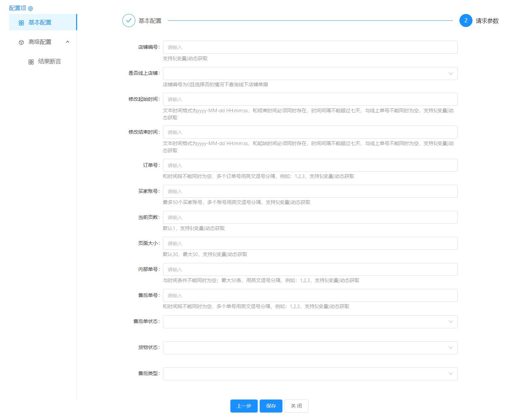Click the grid icon next to 结果断言
This screenshot has height=420, width=505.
click(31, 62)
